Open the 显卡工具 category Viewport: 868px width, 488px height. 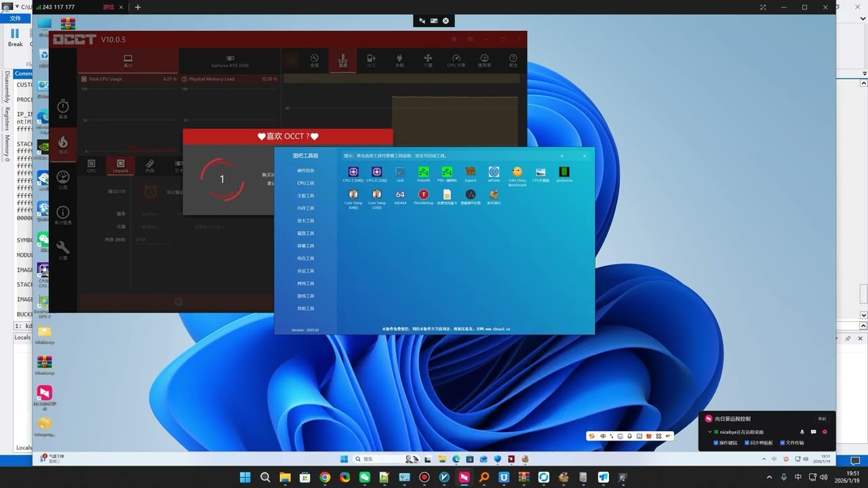[x=306, y=221]
